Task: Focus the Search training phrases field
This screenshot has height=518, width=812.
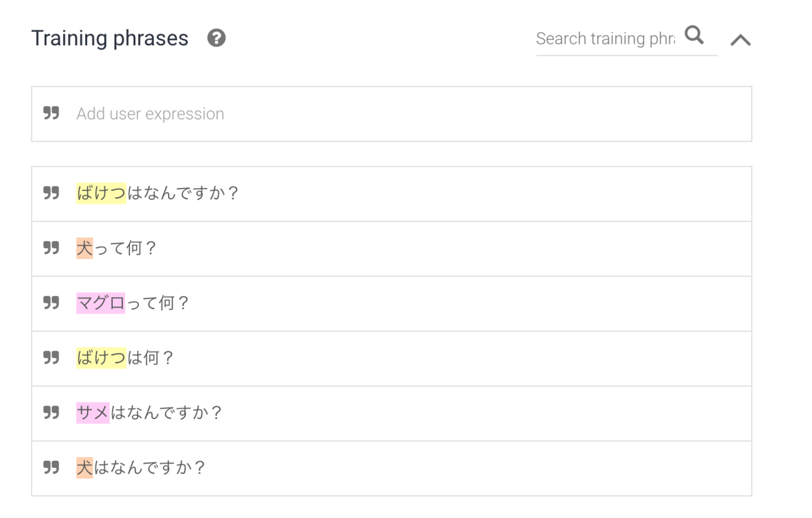Action: 605,39
